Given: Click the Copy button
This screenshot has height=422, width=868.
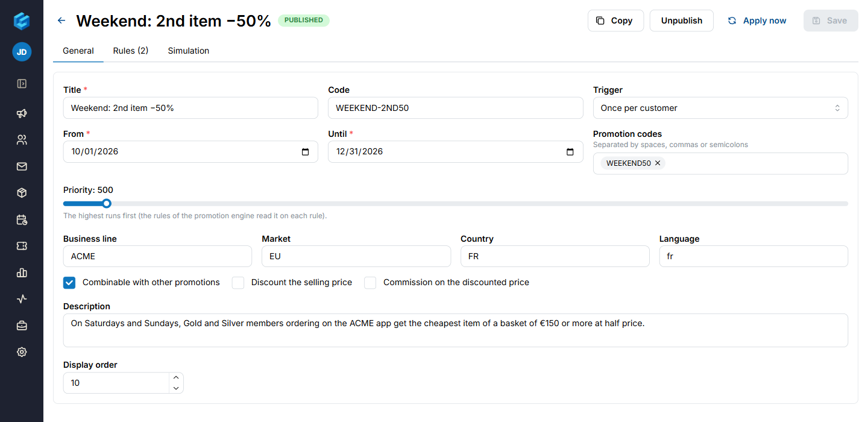Looking at the screenshot, I should pyautogui.click(x=615, y=20).
